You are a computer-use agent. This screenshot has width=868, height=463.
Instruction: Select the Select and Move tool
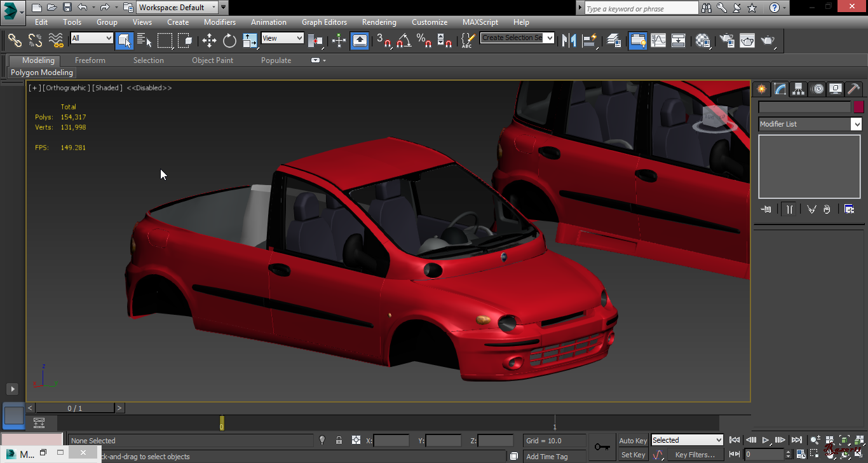tap(209, 41)
